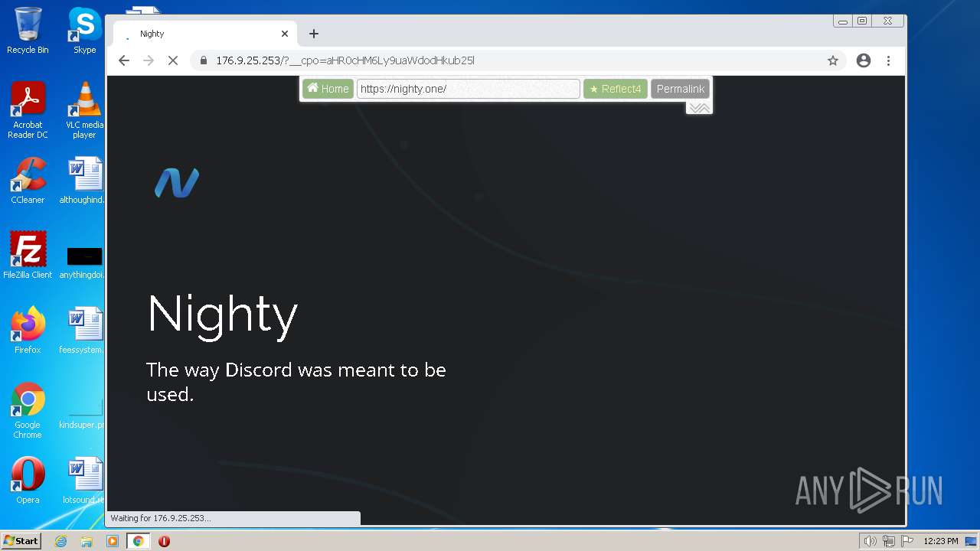The image size is (980, 551).
Task: Launch FileZilla Client shortcut
Action: point(28,256)
